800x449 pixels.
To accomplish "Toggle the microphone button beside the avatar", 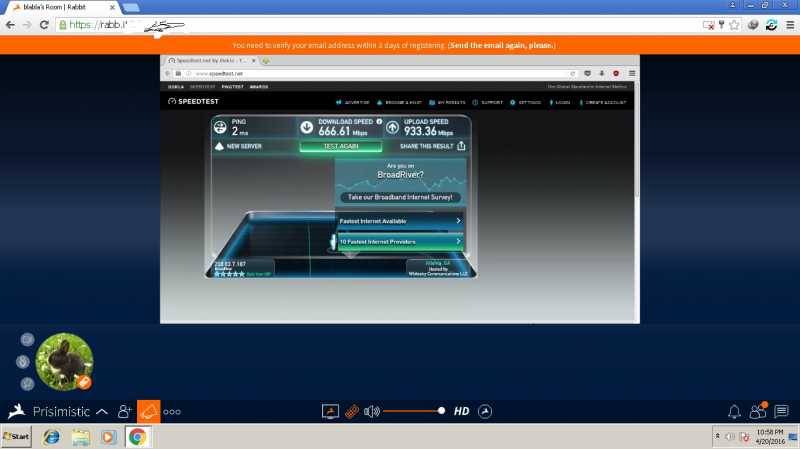I will (22, 362).
